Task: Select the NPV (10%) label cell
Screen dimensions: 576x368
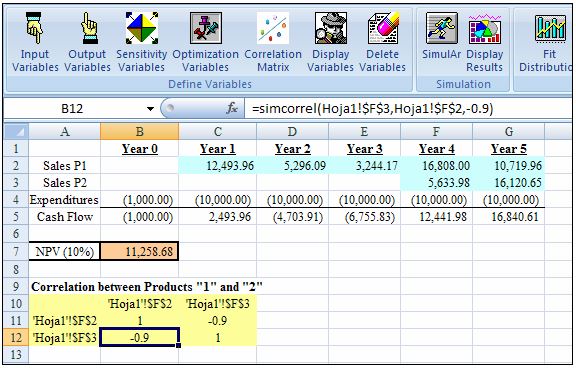Action: point(65,252)
